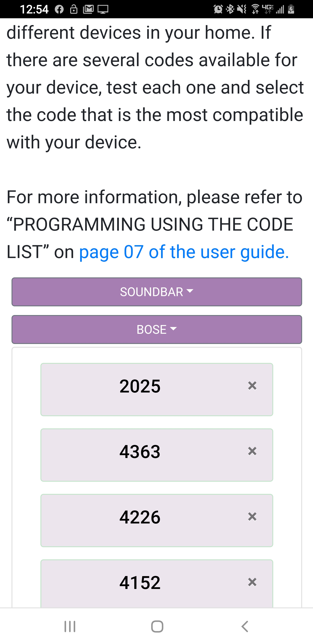Tap the status bar clock showing 12:54

pos(34,10)
